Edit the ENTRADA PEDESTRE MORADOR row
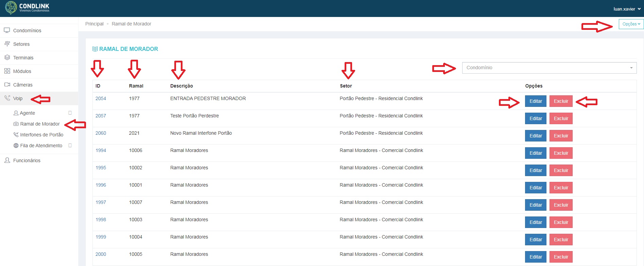 pyautogui.click(x=536, y=101)
